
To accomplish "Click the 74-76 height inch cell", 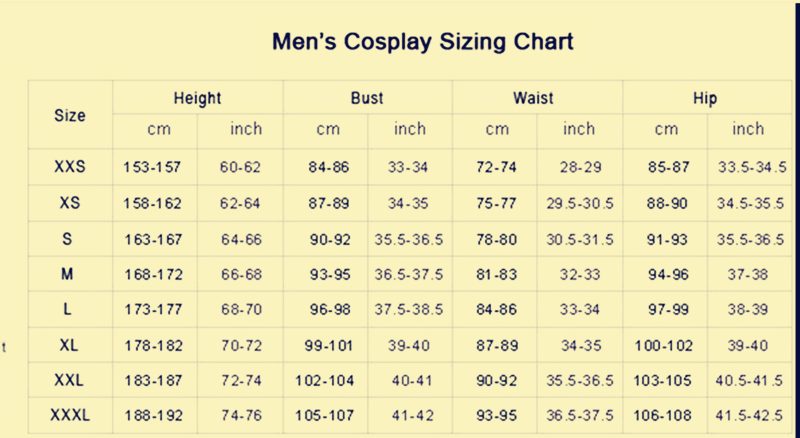I will [x=241, y=416].
